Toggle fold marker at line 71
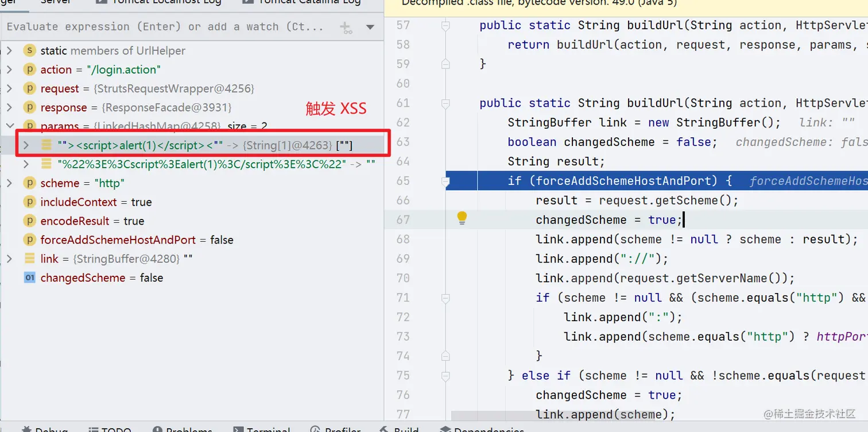Image resolution: width=868 pixels, height=432 pixels. coord(445,298)
